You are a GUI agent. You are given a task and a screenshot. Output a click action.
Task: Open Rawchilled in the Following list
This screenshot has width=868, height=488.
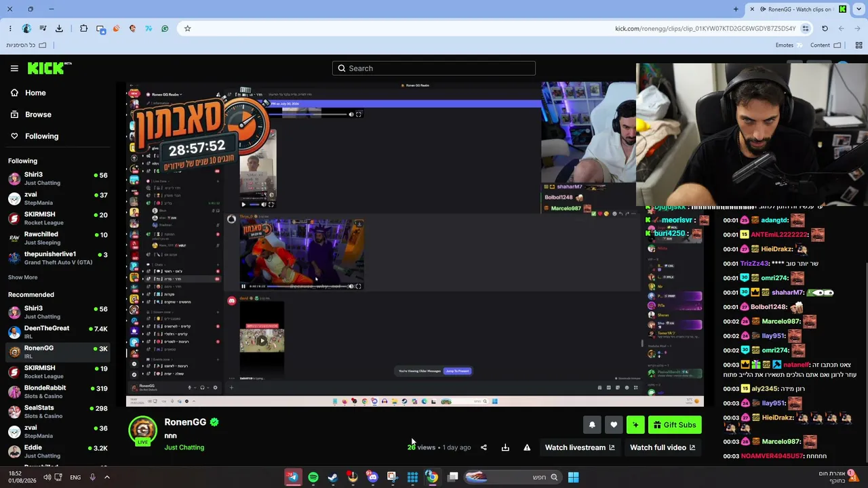[58, 238]
